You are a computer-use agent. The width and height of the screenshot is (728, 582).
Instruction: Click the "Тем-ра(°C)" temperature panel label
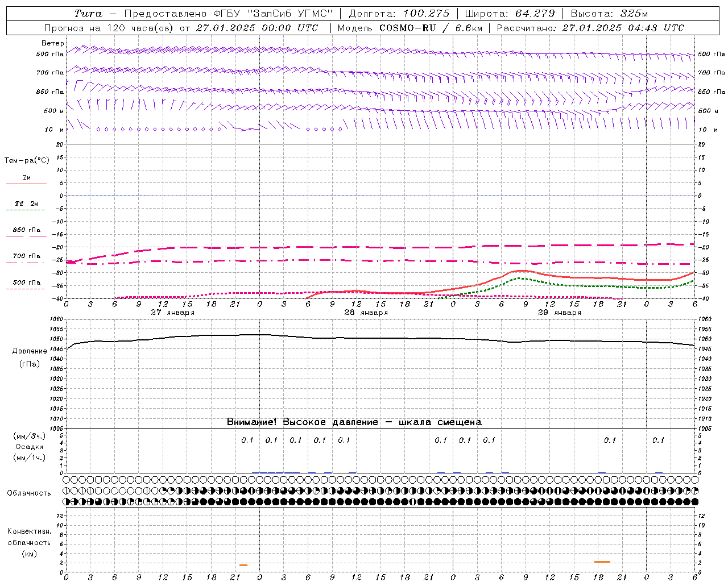[x=27, y=161]
